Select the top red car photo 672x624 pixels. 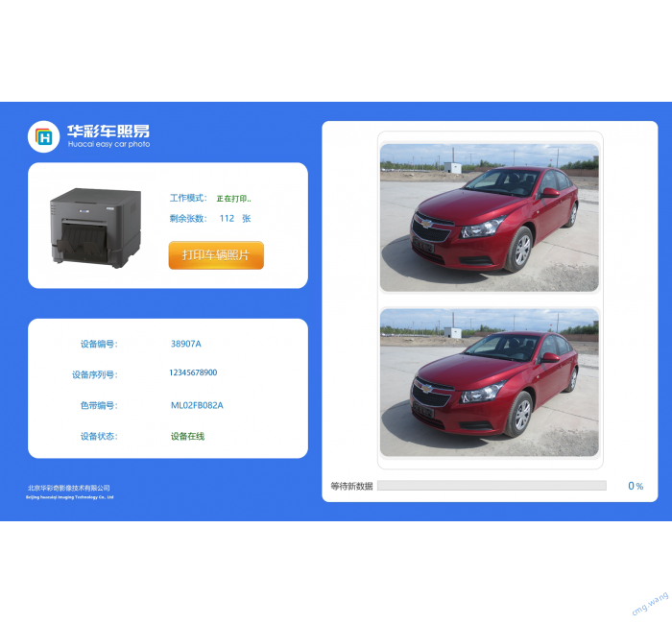pyautogui.click(x=490, y=217)
